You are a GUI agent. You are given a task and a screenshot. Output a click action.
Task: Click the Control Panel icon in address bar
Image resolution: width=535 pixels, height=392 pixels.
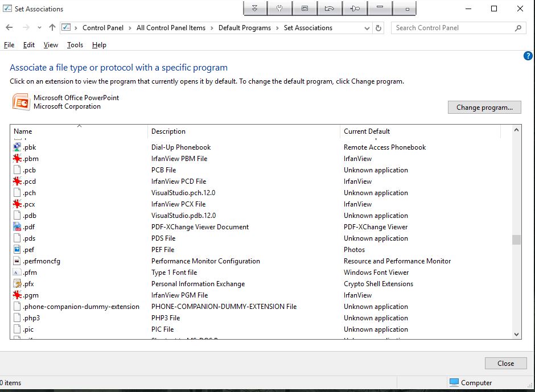point(66,28)
